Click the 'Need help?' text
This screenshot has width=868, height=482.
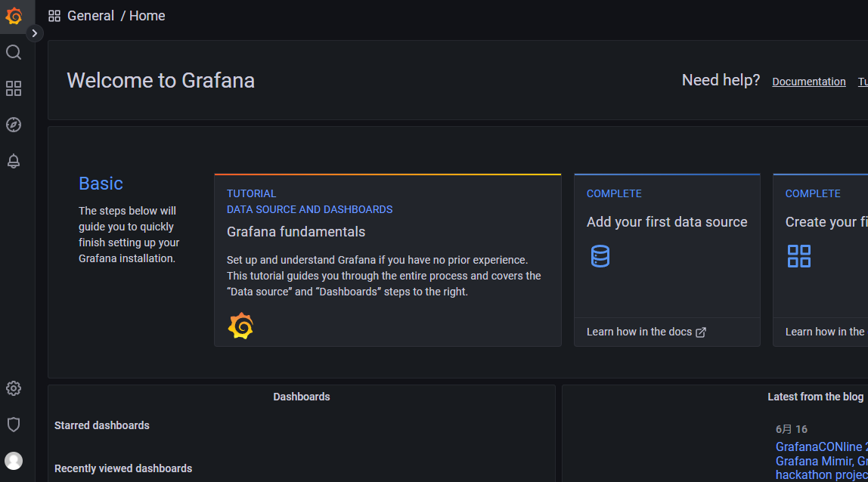(x=721, y=80)
